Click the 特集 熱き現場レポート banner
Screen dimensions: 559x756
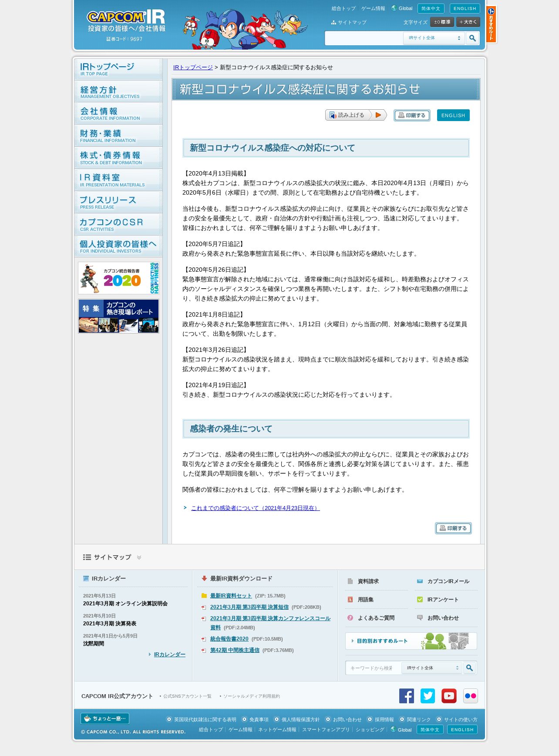118,316
